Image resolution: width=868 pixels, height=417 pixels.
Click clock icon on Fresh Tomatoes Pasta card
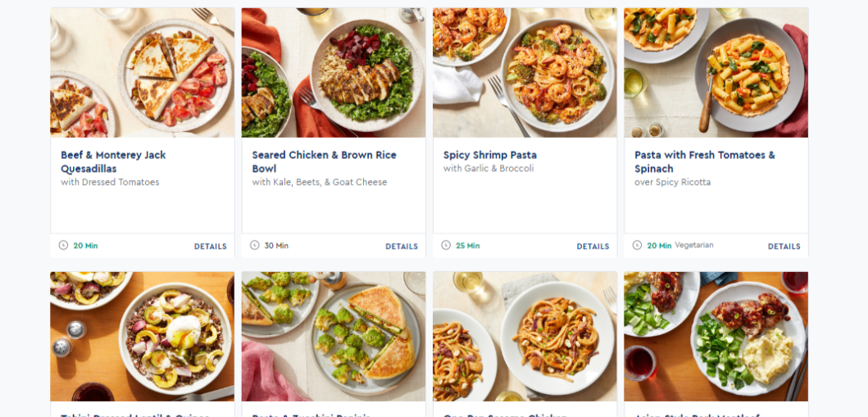(637, 245)
